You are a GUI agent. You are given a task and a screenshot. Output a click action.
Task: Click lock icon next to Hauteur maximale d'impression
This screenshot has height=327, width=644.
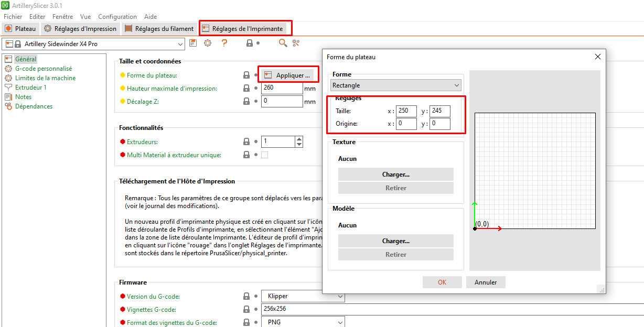click(246, 89)
